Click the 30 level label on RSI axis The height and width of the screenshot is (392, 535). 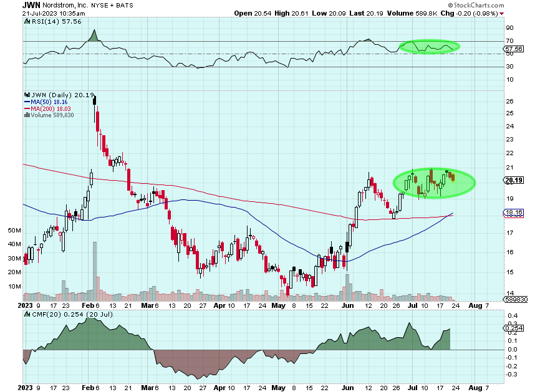[510, 67]
